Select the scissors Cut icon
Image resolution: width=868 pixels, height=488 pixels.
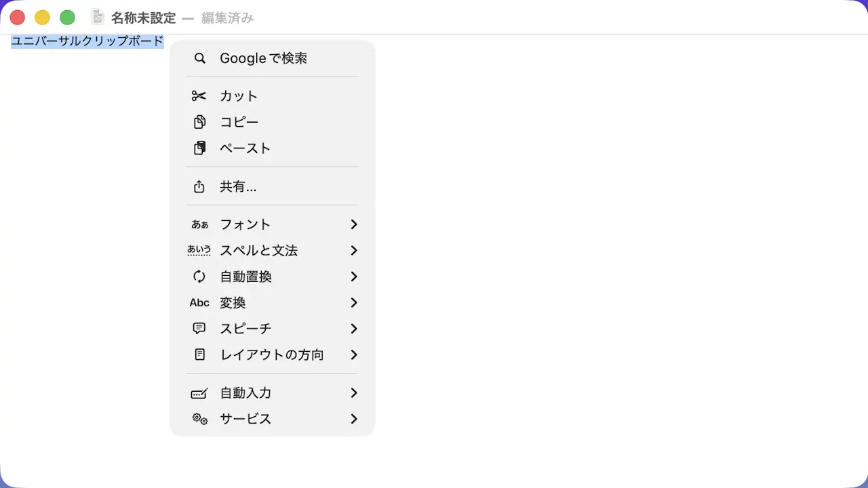point(199,96)
